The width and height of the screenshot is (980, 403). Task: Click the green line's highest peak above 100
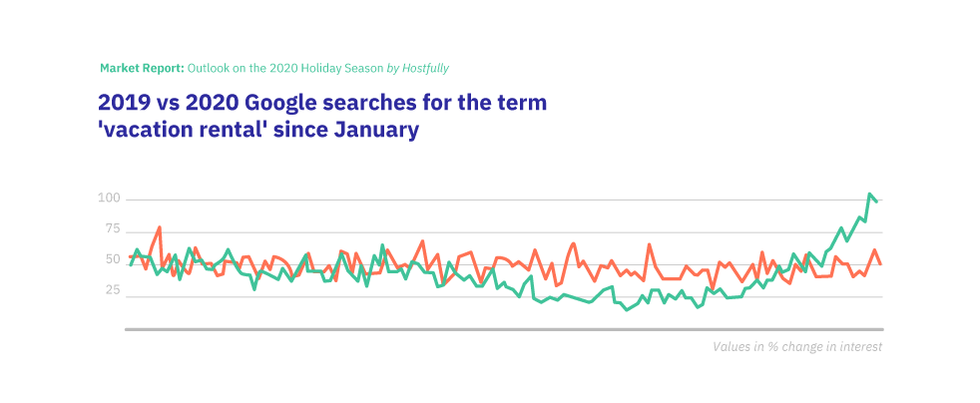point(870,195)
